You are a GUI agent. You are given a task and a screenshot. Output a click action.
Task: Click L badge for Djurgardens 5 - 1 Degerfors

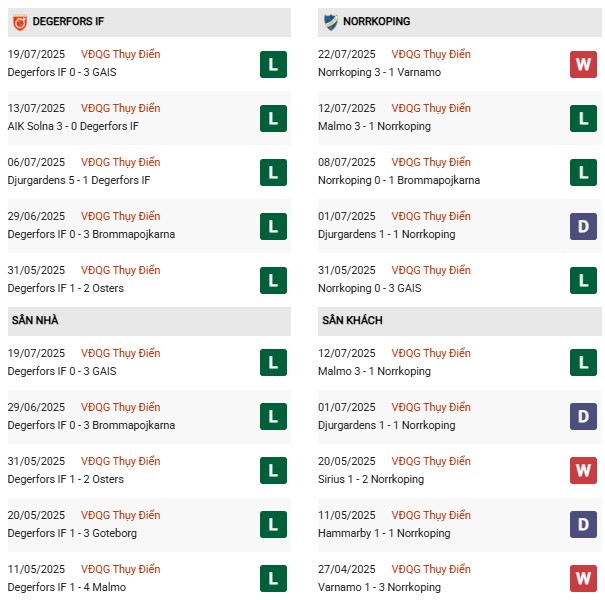coord(272,172)
